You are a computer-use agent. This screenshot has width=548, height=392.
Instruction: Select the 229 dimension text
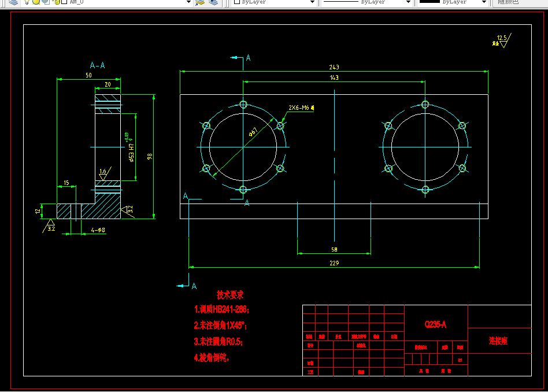point(334,263)
